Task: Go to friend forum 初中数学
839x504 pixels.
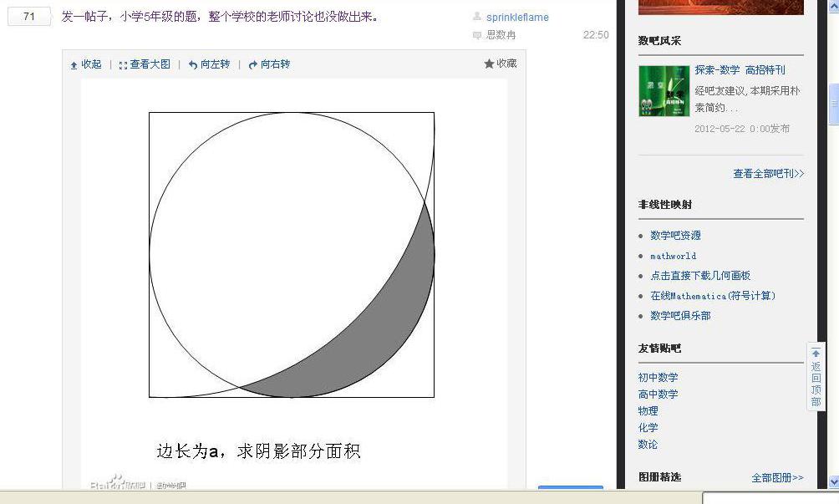Action: (x=658, y=378)
